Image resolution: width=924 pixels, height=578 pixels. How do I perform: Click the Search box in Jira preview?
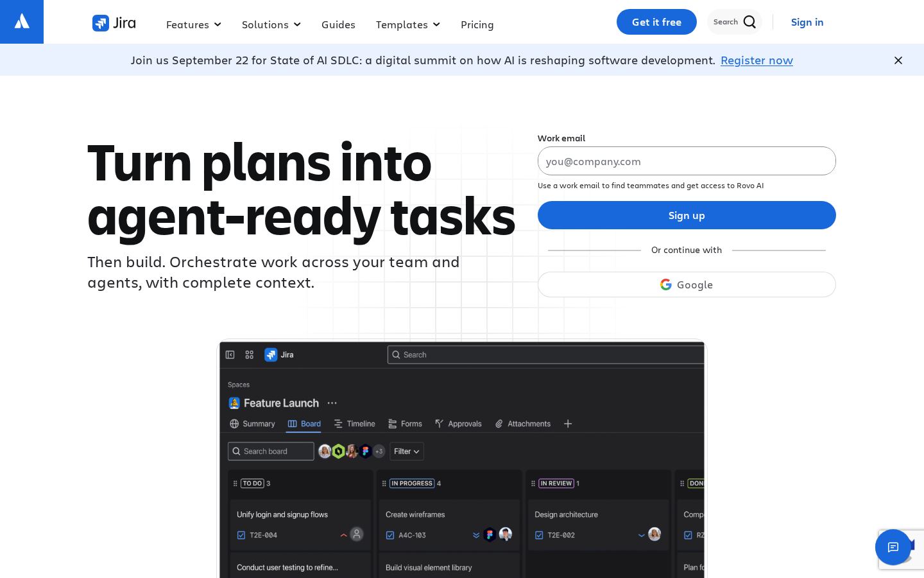(x=546, y=355)
